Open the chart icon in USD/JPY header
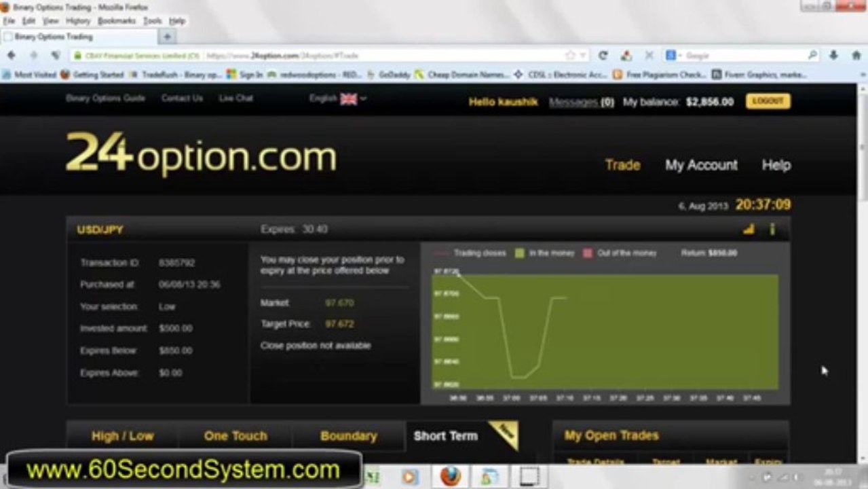 749,230
